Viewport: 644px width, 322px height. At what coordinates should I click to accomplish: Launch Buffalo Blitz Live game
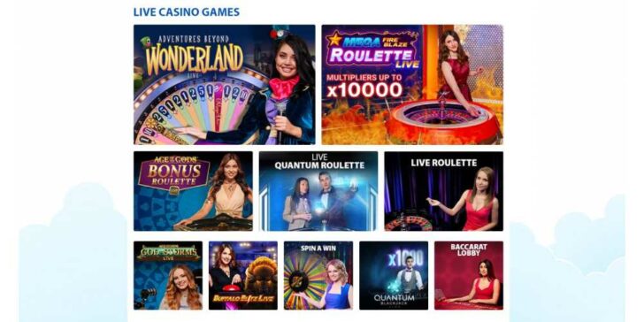point(243,275)
